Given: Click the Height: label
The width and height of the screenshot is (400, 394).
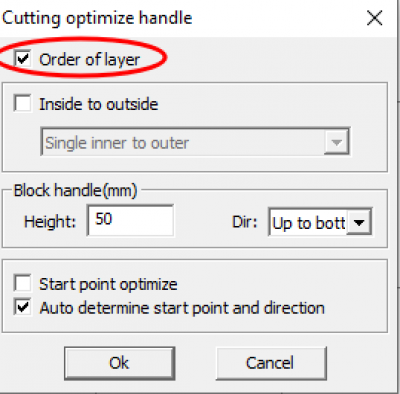Looking at the screenshot, I should (x=50, y=222).
